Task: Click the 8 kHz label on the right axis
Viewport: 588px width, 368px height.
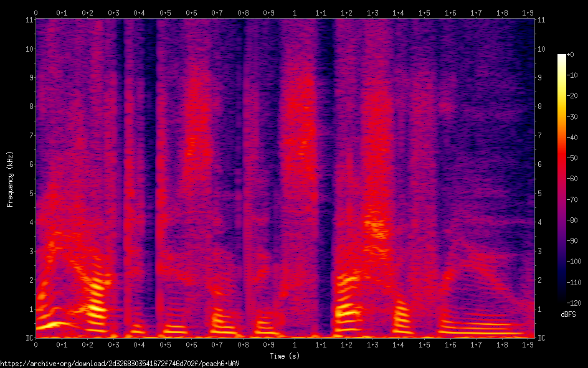Action: point(540,106)
